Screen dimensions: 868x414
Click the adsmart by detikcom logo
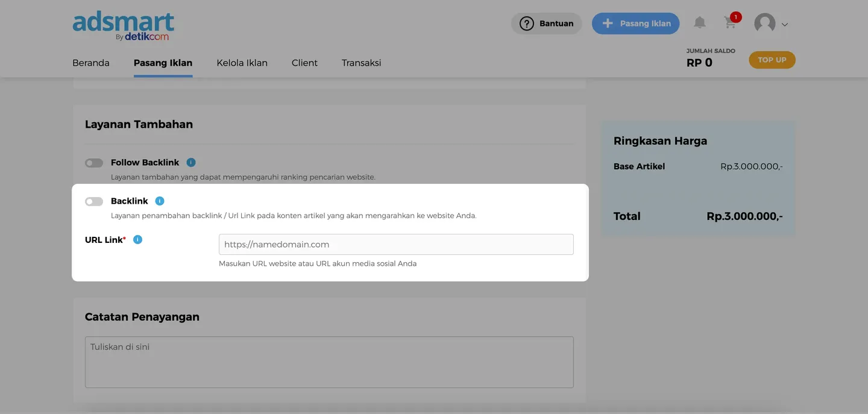tap(123, 27)
